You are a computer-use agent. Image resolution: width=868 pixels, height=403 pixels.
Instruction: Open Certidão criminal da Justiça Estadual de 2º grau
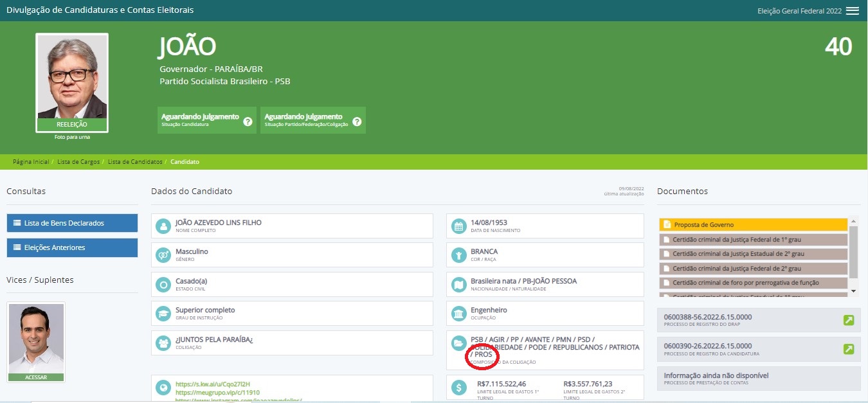point(754,254)
